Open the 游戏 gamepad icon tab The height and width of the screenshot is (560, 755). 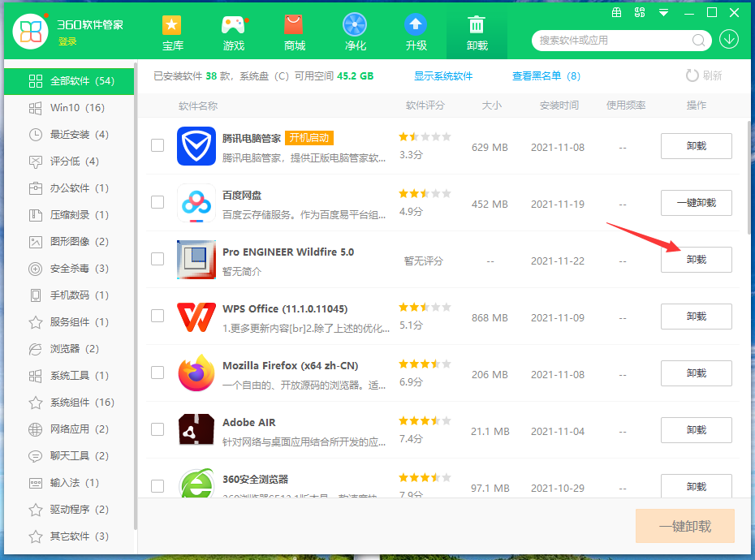[233, 32]
